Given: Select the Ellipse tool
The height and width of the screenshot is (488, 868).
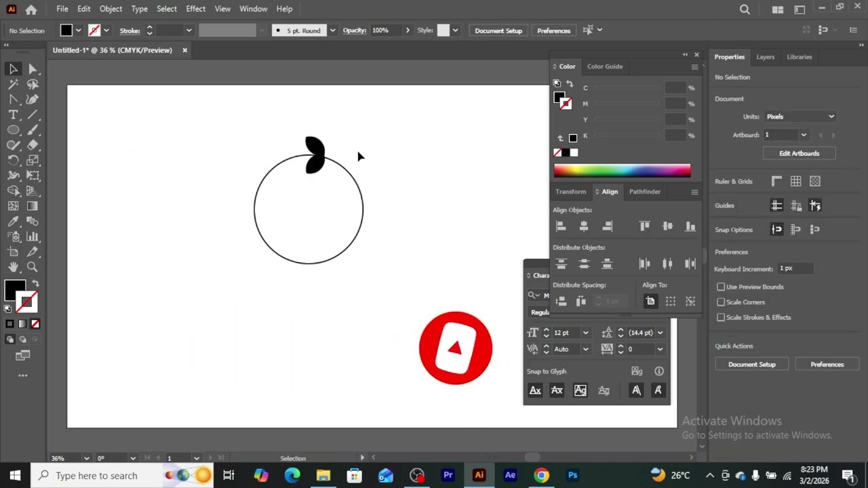Looking at the screenshot, I should [13, 130].
